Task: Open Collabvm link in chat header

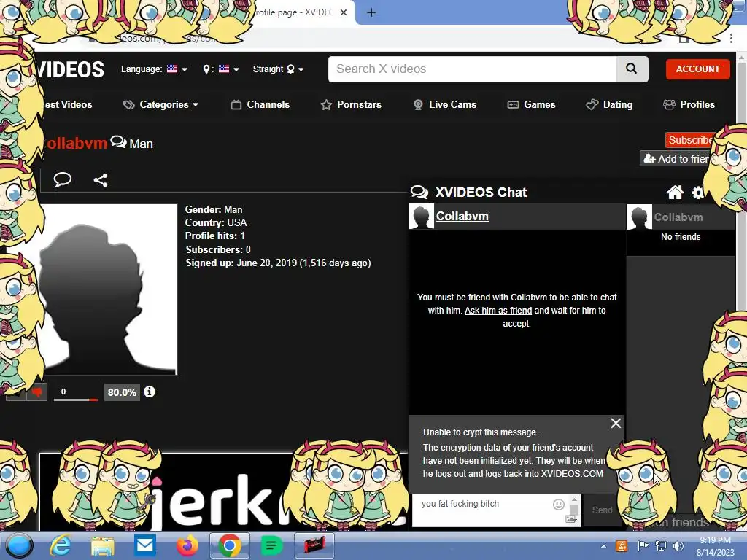Action: (462, 216)
